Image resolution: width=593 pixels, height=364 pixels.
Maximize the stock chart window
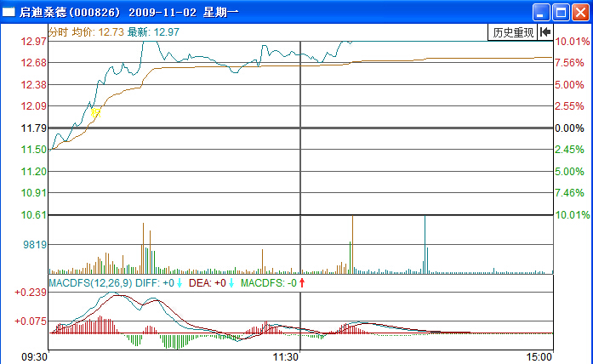[x=561, y=13]
